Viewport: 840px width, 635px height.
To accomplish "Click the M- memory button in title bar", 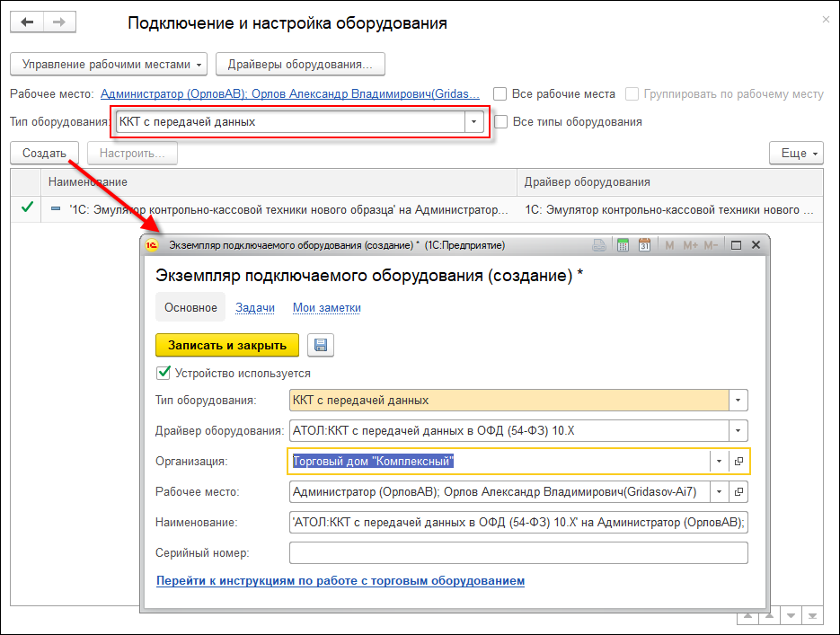I will [711, 245].
